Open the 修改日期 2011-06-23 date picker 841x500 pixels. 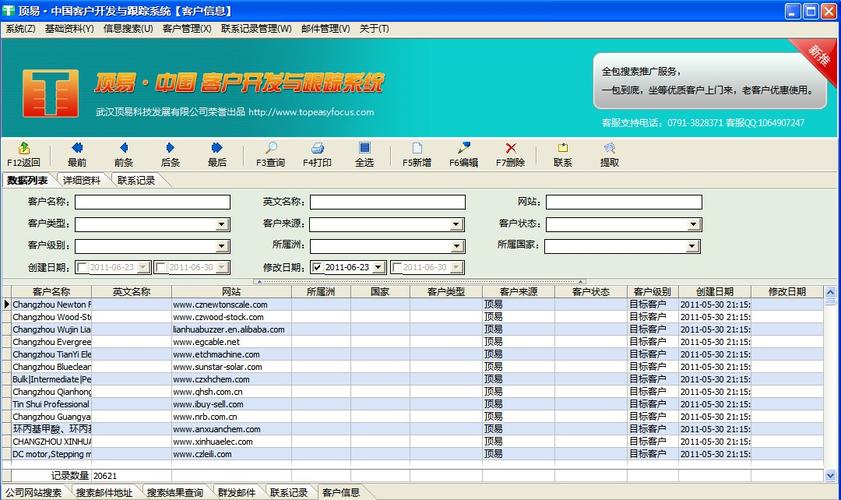(x=378, y=267)
